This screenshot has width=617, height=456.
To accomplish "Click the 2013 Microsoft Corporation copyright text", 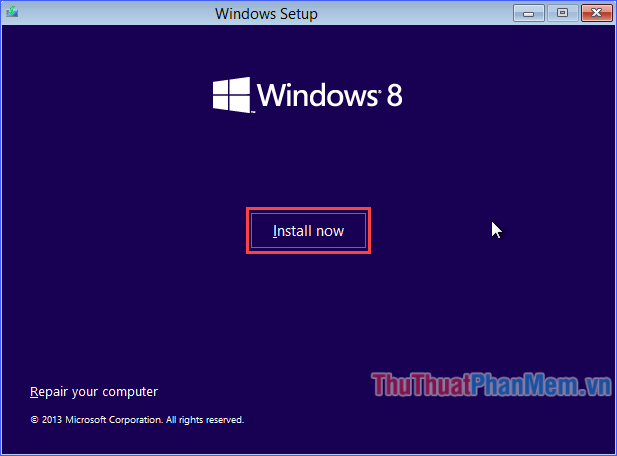I will pos(137,420).
